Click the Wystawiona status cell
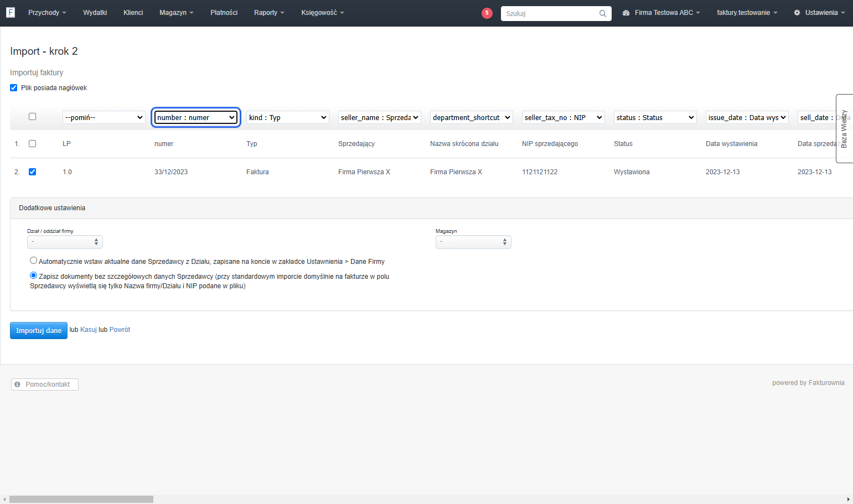Image resolution: width=853 pixels, height=504 pixels. [x=632, y=172]
